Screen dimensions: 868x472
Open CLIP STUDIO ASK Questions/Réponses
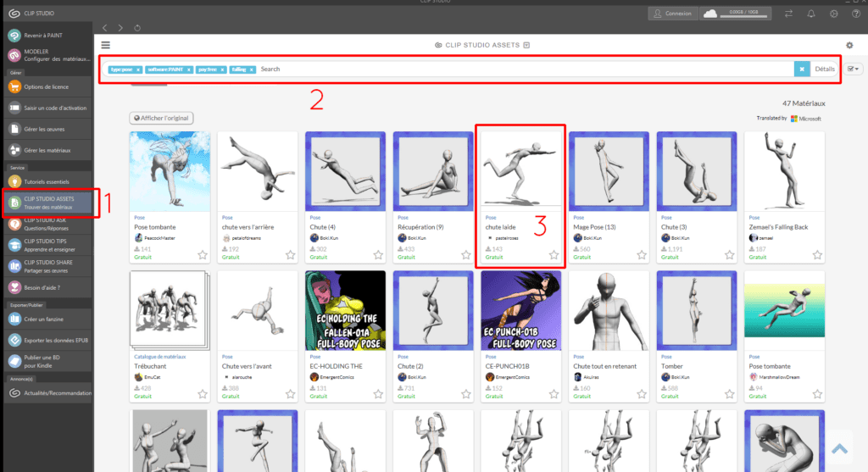[47, 224]
